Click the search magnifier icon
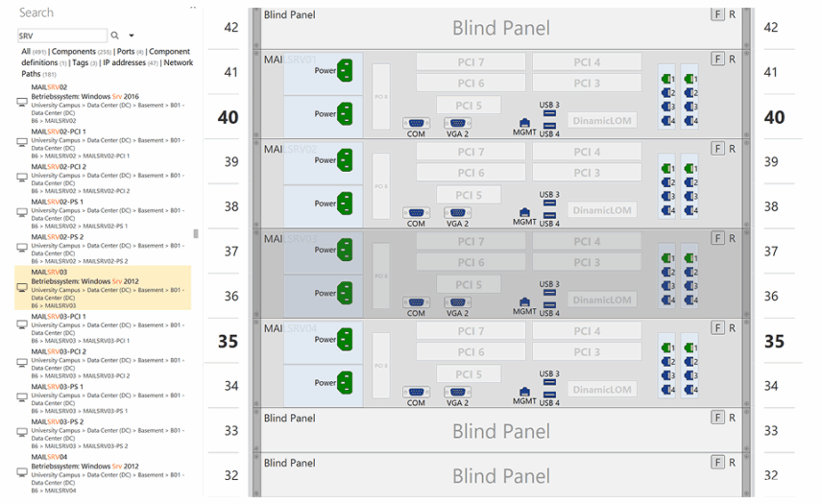The image size is (822, 504). coord(115,36)
